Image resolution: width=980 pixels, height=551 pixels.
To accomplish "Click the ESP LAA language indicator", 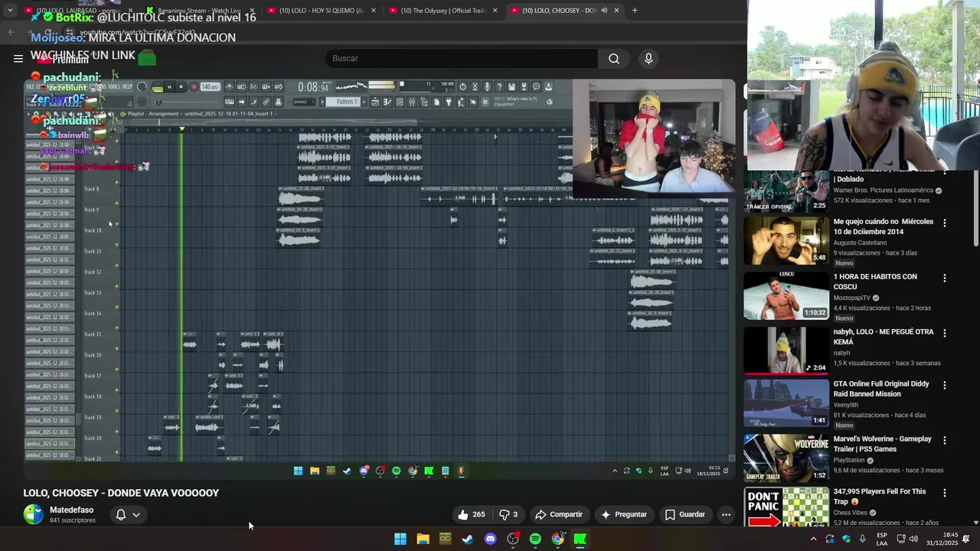I will pos(882,539).
